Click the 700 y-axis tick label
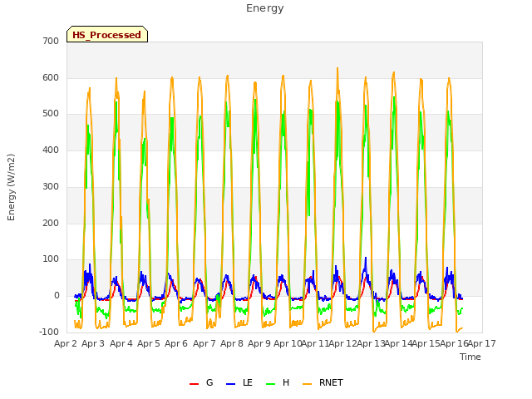 pyautogui.click(x=51, y=41)
